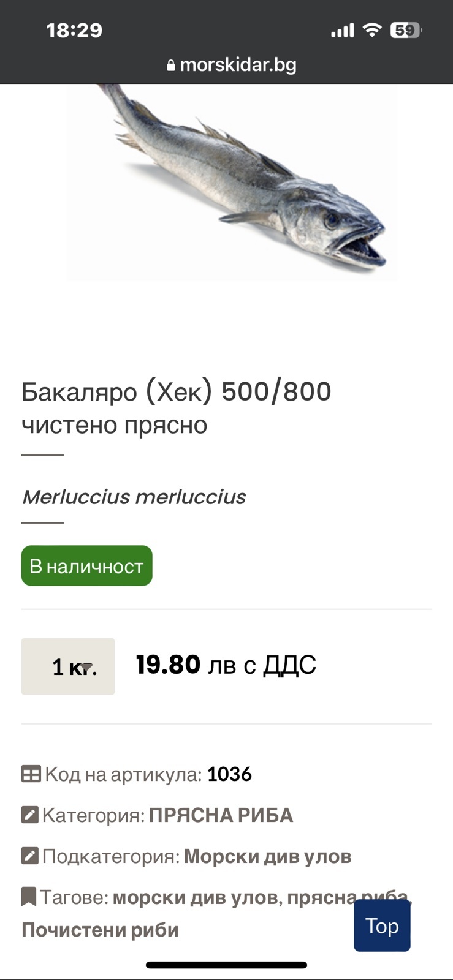The height and width of the screenshot is (980, 453).
Task: Open the hake fish product image
Action: pyautogui.click(x=232, y=183)
